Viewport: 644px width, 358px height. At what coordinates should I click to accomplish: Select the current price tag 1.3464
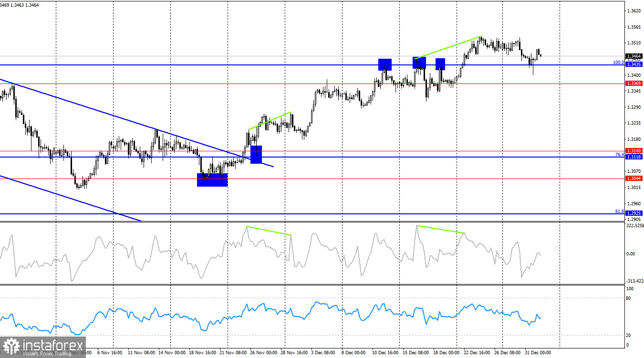pyautogui.click(x=634, y=56)
